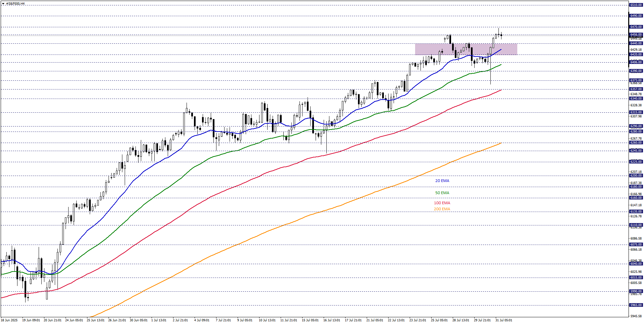
Task: Click the 23 Jul 21:01 time label
Action: tap(418, 320)
